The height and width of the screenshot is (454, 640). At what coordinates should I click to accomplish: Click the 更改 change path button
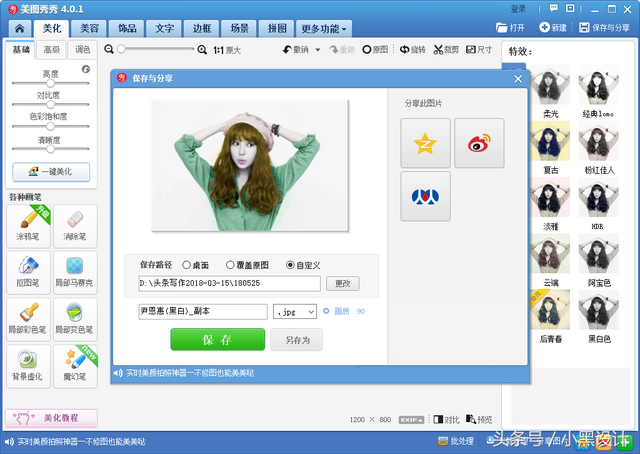342,283
